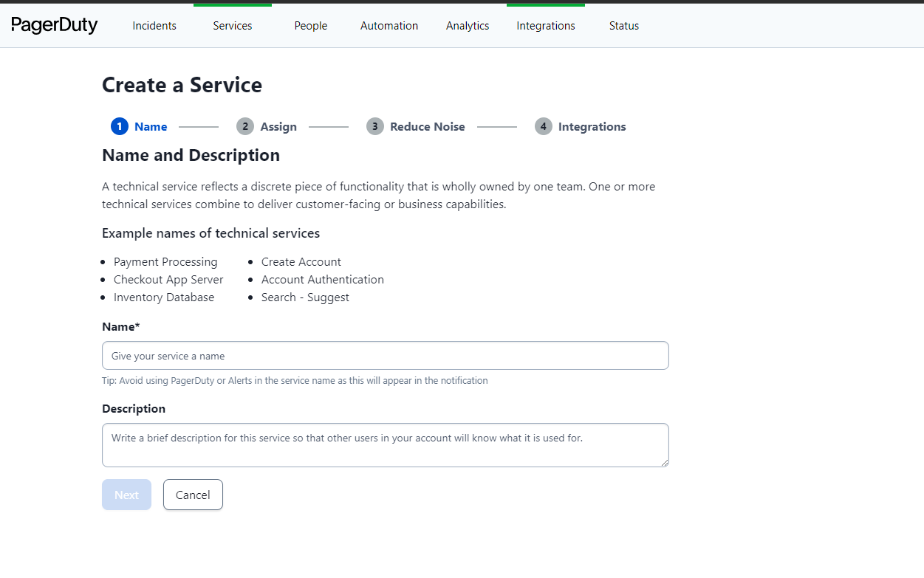Open the Status menu item
The height and width of the screenshot is (578, 924).
coord(624,26)
